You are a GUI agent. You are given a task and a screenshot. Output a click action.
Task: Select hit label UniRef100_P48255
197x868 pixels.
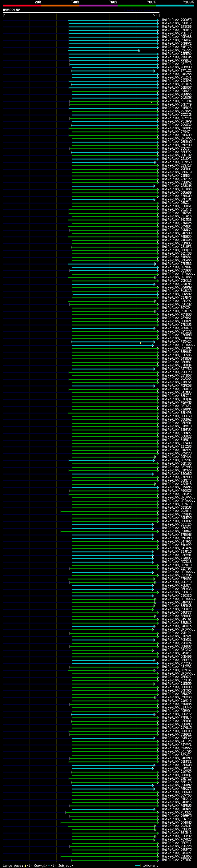click(x=177, y=74)
